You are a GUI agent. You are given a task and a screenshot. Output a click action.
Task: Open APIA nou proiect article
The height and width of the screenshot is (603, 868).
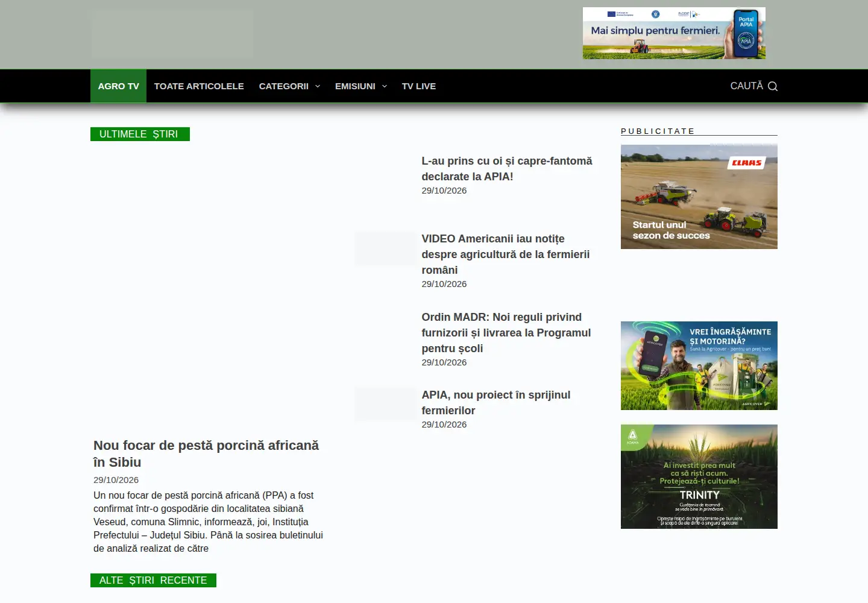[x=496, y=403]
